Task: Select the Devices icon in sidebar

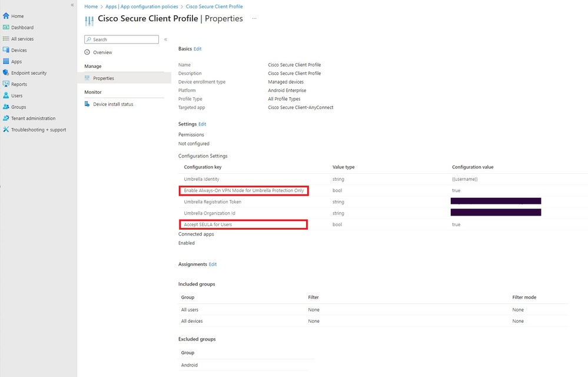Action: point(6,50)
